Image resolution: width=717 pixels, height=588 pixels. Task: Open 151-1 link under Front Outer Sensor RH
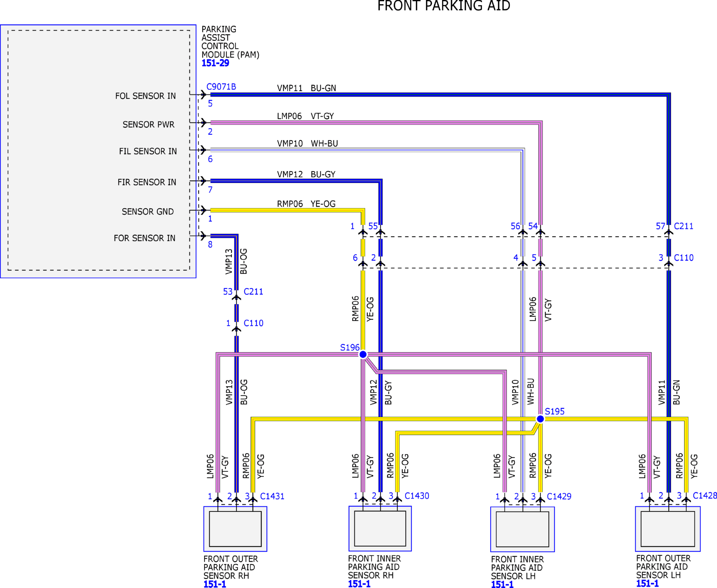pyautogui.click(x=215, y=584)
